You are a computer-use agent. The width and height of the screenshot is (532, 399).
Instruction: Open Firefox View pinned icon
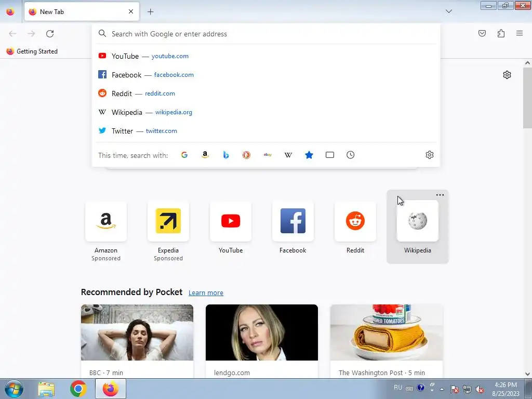pos(10,11)
